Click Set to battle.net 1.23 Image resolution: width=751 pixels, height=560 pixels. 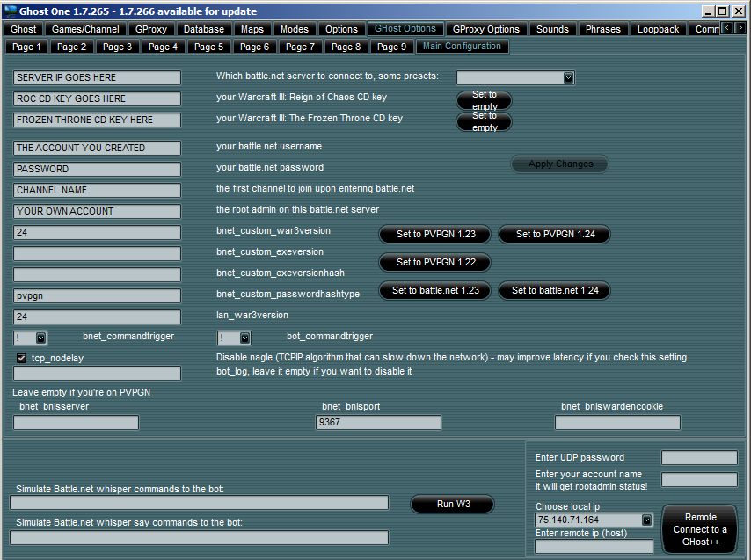[x=435, y=290]
